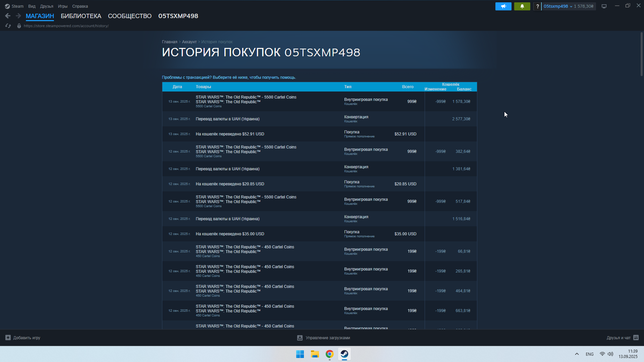The height and width of the screenshot is (362, 644).
Task: Click the Главная breadcrumb link
Action: [x=170, y=42]
